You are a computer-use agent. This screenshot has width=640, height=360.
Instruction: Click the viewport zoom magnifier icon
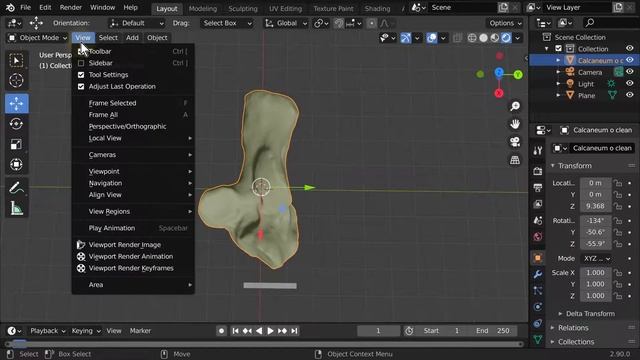pyautogui.click(x=515, y=106)
